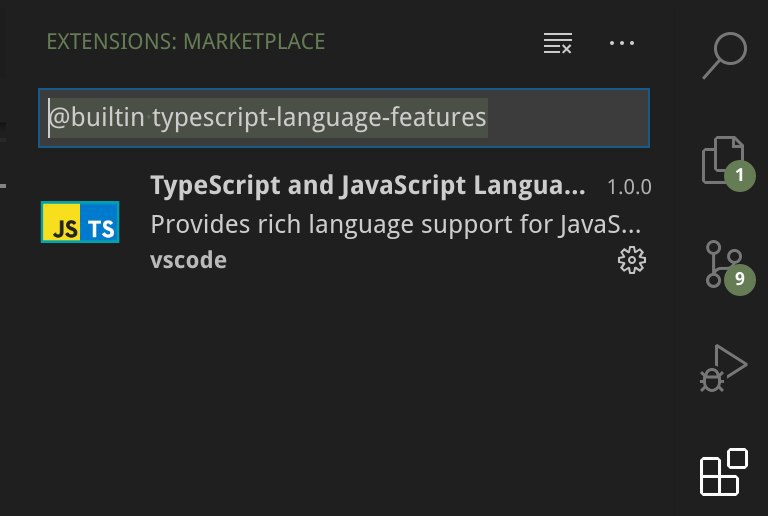The image size is (768, 516).
Task: Clear the extensions search results
Action: [x=557, y=43]
